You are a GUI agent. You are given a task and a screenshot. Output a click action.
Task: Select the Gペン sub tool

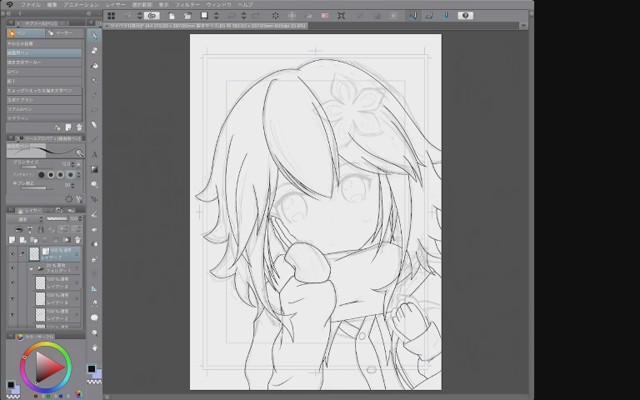pyautogui.click(x=44, y=71)
